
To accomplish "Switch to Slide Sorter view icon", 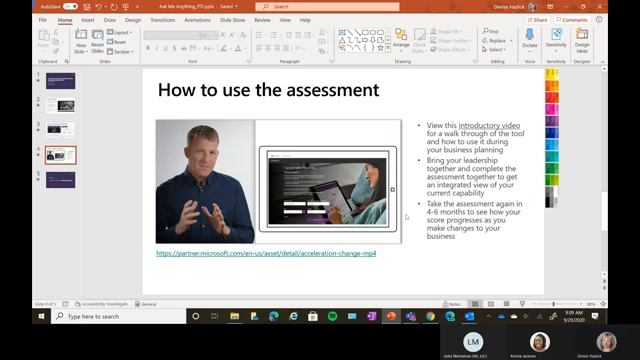I will coord(491,304).
